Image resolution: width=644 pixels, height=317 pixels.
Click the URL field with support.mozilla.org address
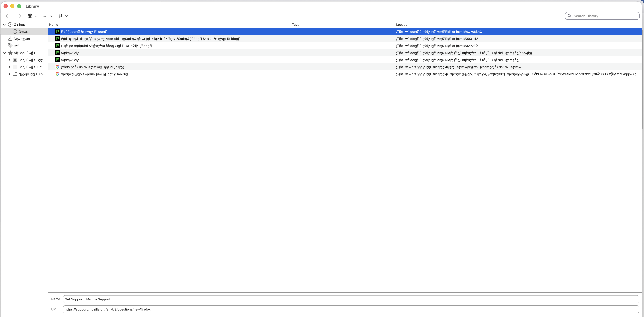[350, 309]
